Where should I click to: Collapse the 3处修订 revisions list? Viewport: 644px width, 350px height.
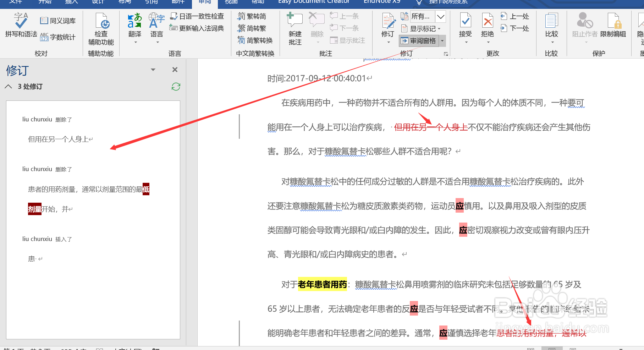click(8, 86)
